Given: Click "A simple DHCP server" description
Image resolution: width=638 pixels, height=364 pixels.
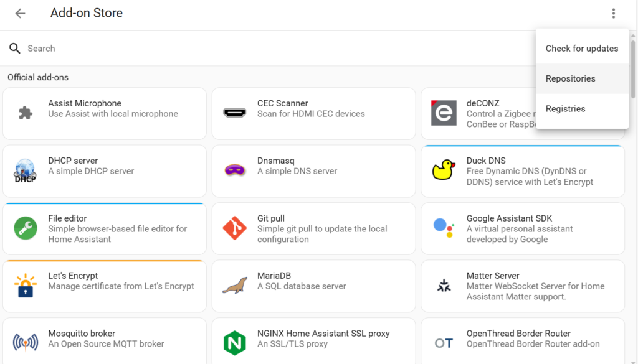Looking at the screenshot, I should pyautogui.click(x=91, y=171).
